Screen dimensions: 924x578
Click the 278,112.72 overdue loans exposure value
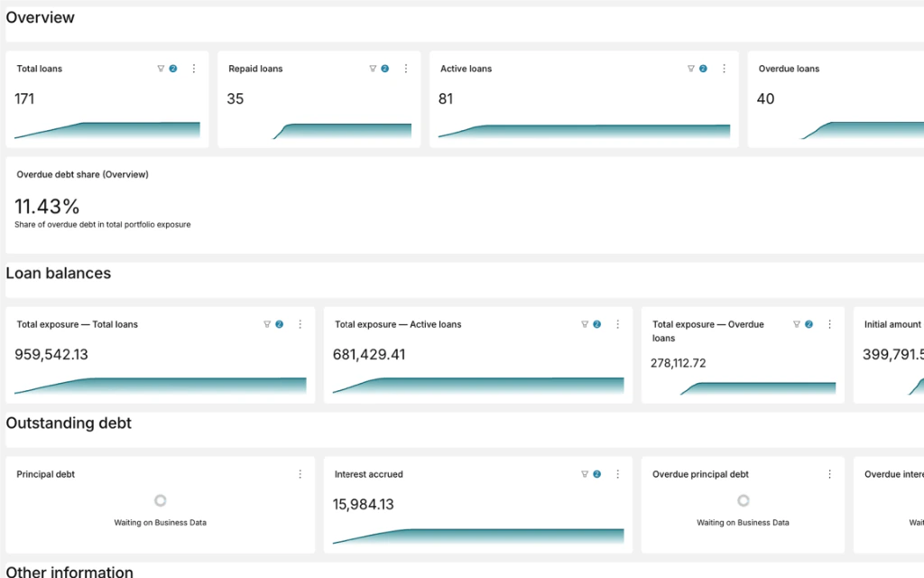pos(679,363)
